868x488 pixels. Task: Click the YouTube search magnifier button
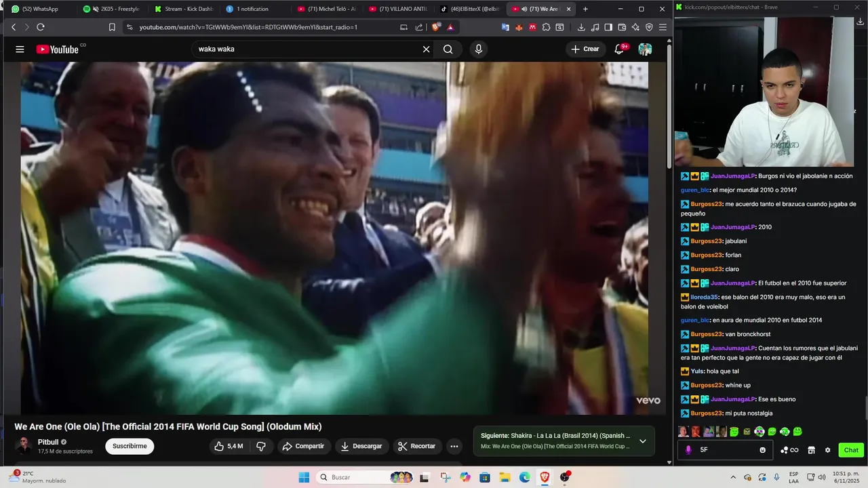[x=448, y=49]
